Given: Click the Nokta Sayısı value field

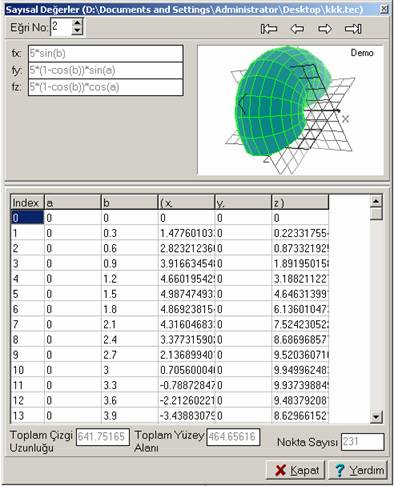Looking at the screenshot, I should click(362, 442).
